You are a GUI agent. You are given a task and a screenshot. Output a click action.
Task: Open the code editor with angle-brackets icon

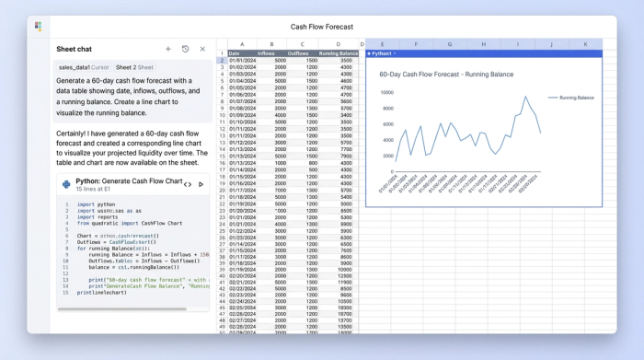(x=188, y=184)
